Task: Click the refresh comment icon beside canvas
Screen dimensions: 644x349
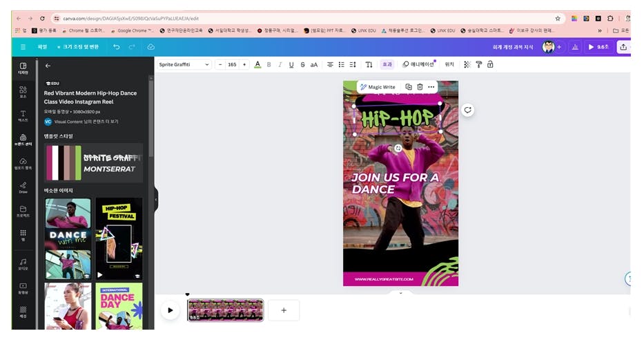Action: (468, 110)
